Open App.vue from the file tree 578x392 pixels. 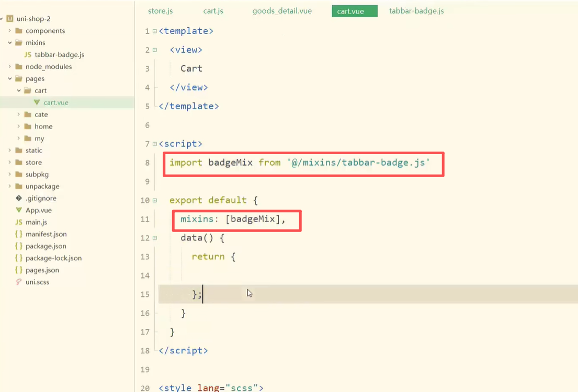coord(38,210)
